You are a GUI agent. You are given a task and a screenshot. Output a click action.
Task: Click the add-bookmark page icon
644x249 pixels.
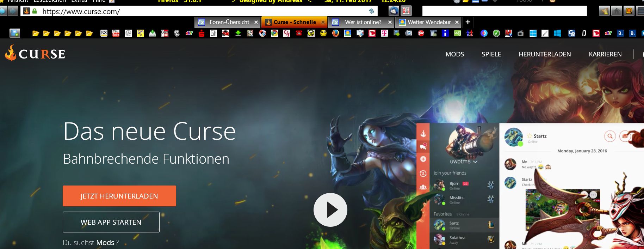14,33
